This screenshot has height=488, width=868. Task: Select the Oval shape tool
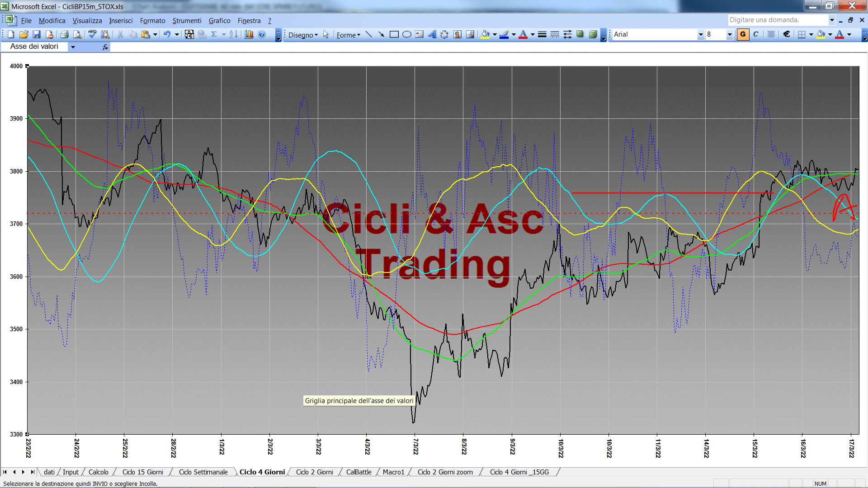click(407, 34)
